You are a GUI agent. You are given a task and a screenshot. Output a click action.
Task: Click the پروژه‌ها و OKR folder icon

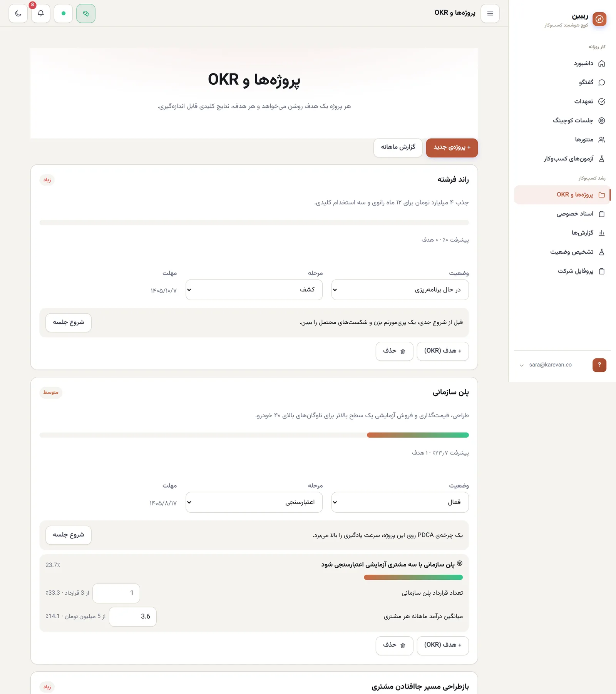[x=602, y=195]
